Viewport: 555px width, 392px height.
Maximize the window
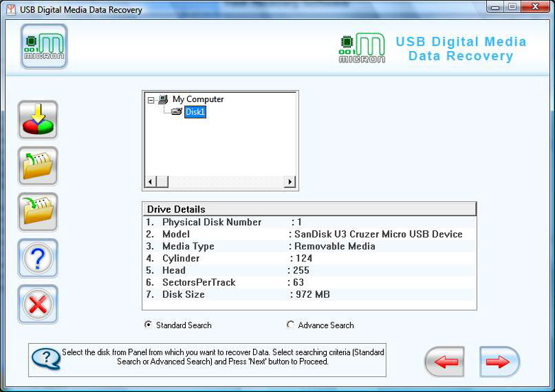(x=512, y=6)
